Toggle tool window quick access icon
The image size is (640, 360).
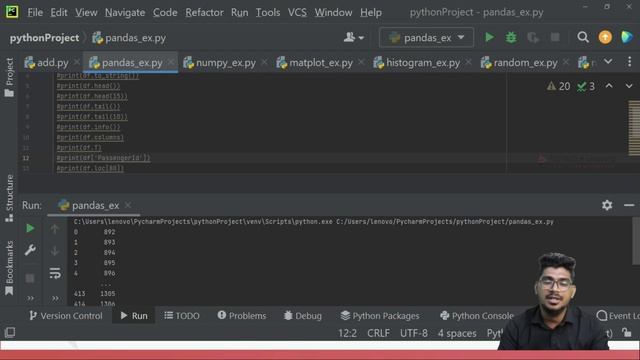[10, 333]
